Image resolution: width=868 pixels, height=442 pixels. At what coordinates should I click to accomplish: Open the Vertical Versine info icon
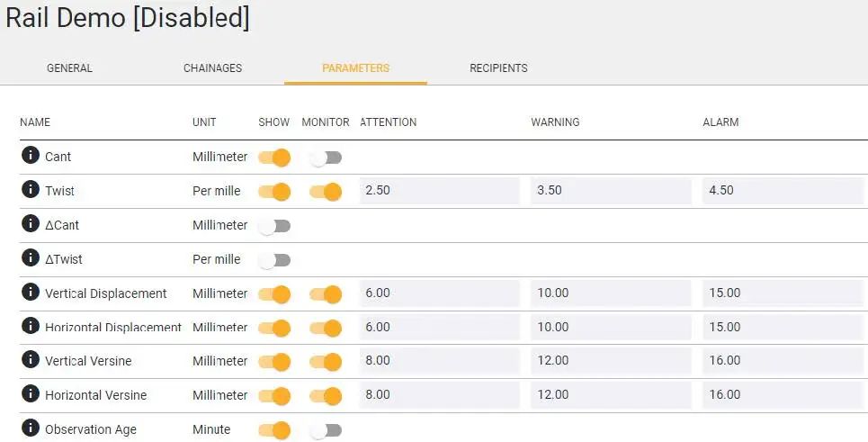click(x=31, y=360)
